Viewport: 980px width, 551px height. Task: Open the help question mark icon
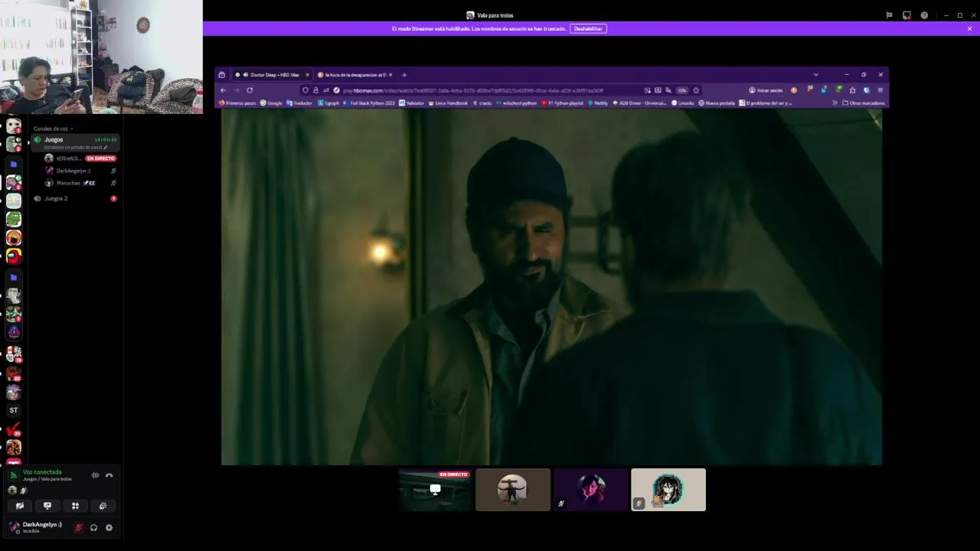[x=924, y=15]
